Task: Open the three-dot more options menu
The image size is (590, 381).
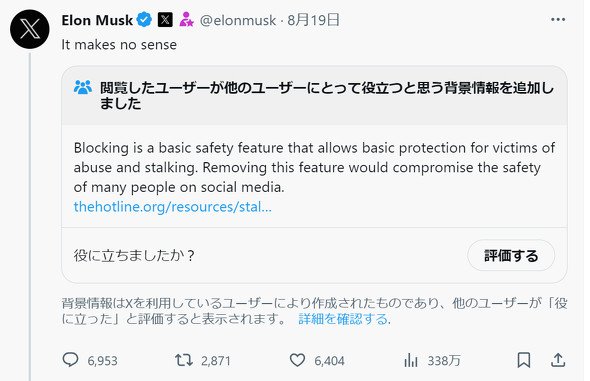Action: point(558,20)
